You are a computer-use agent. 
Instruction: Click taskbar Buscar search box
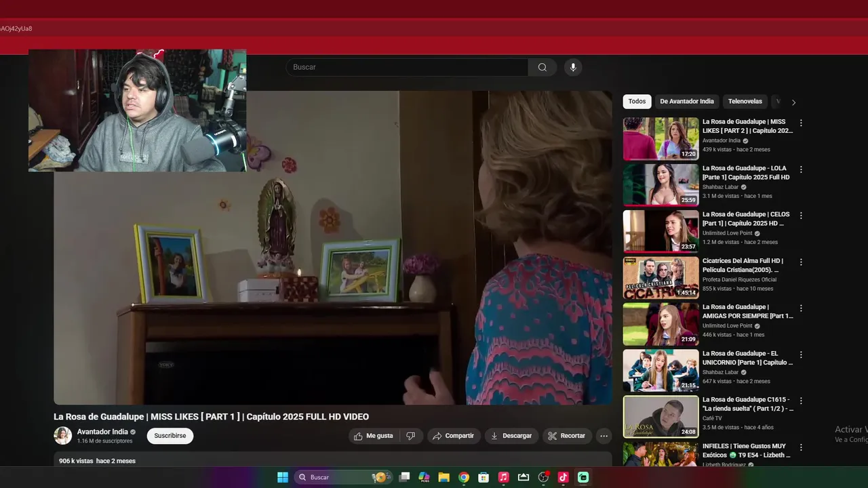click(x=344, y=477)
